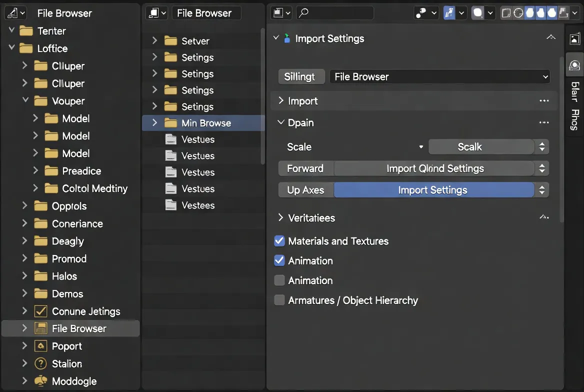Collapse the Vouper folder
The image size is (584, 392).
click(x=25, y=100)
